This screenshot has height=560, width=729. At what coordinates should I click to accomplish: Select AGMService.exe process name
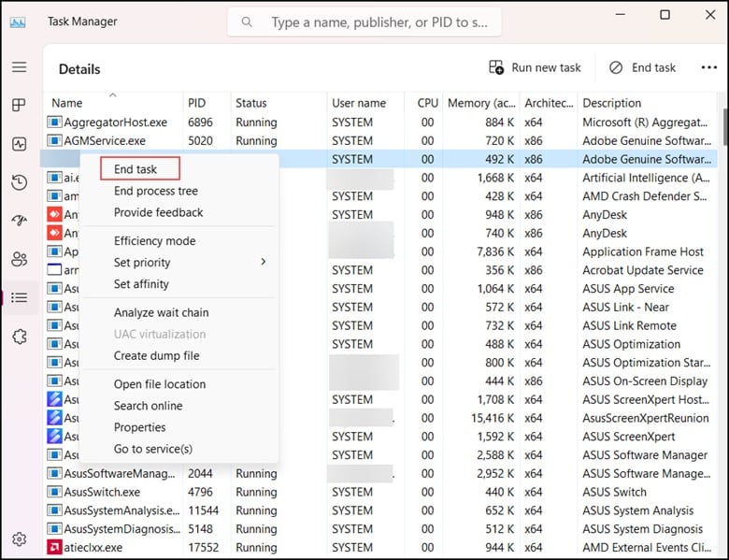pyautogui.click(x=105, y=140)
